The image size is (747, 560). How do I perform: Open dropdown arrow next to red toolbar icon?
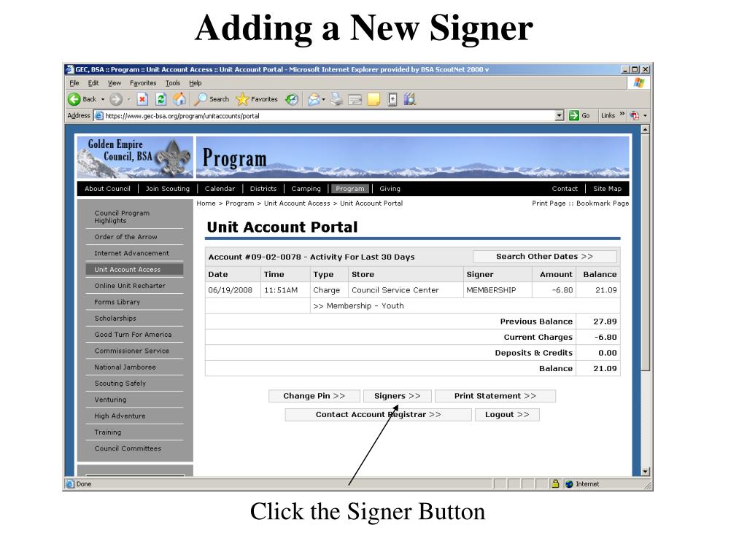pyautogui.click(x=645, y=116)
